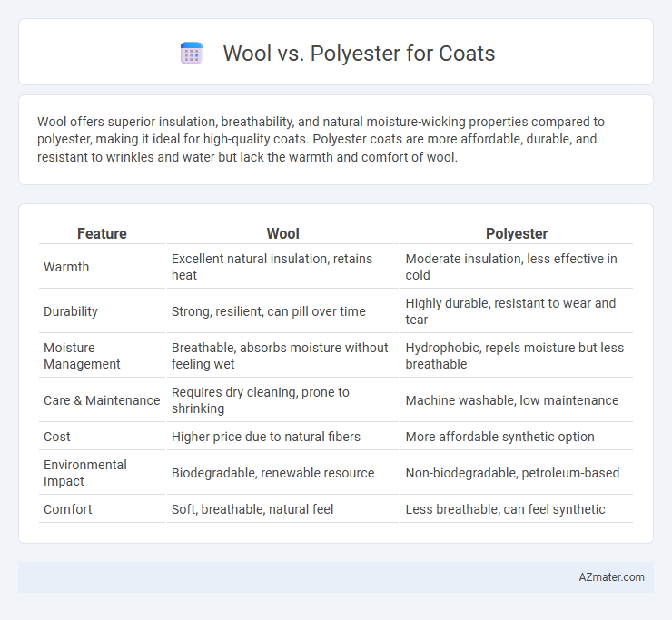Click 'Higher price due to natural fibers' cell
Viewport: 672px width, 620px height.
click(x=282, y=437)
